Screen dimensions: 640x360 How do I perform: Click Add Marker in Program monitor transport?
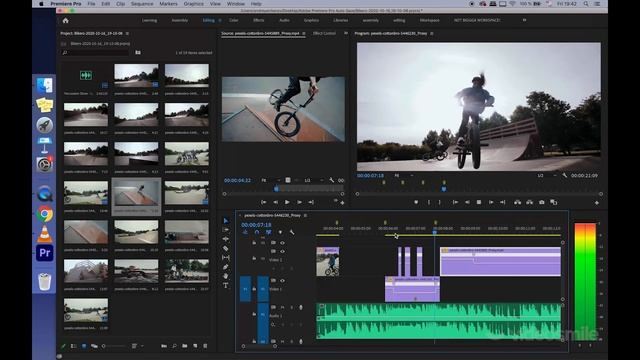(416, 202)
